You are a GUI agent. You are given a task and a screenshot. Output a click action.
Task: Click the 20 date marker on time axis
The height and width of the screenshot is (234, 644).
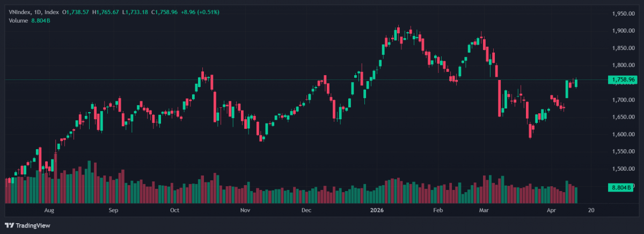591,211
